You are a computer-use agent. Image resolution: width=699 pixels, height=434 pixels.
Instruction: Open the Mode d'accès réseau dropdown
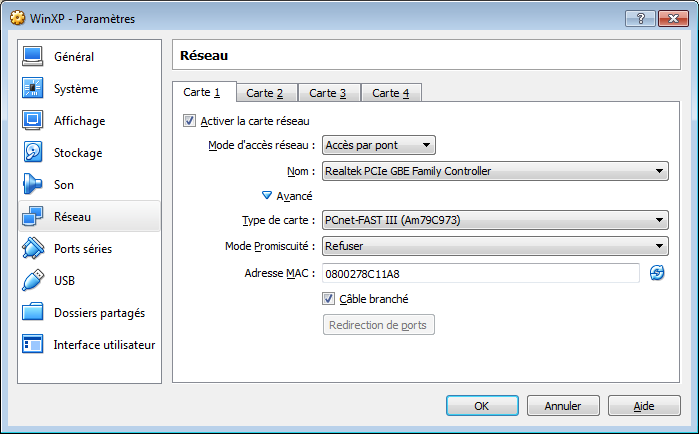(x=378, y=145)
